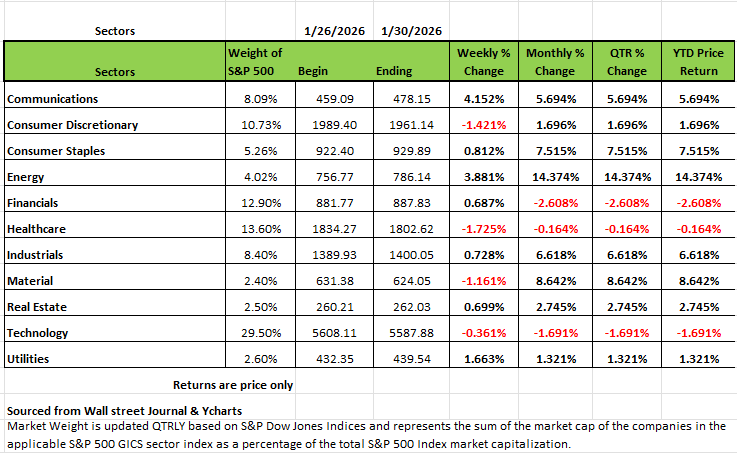Select the Weight of S&P 500 header
737x453 pixels.
(256, 61)
